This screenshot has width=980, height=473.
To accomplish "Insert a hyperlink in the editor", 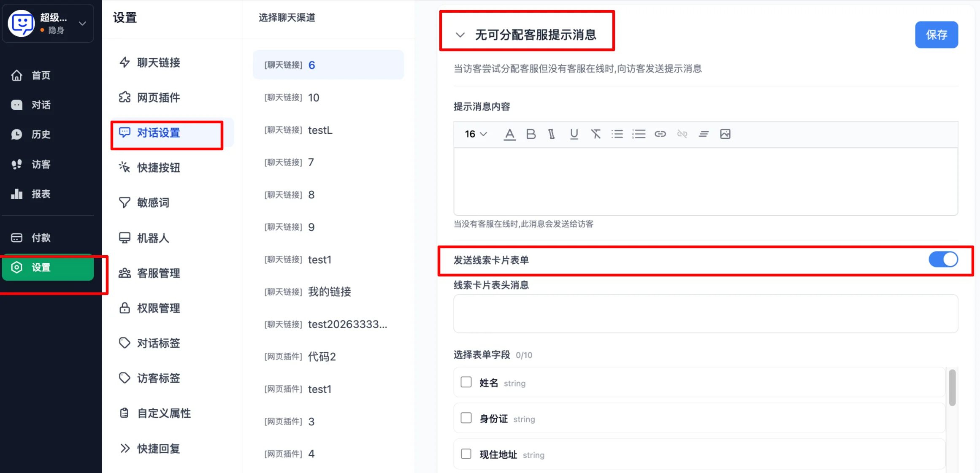I will coord(660,134).
